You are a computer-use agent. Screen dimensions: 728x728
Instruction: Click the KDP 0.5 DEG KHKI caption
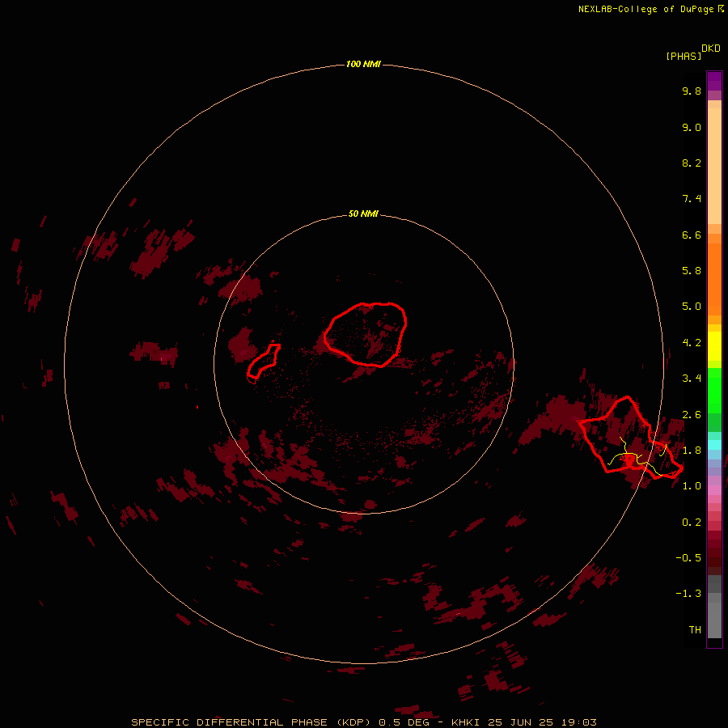[x=363, y=722]
